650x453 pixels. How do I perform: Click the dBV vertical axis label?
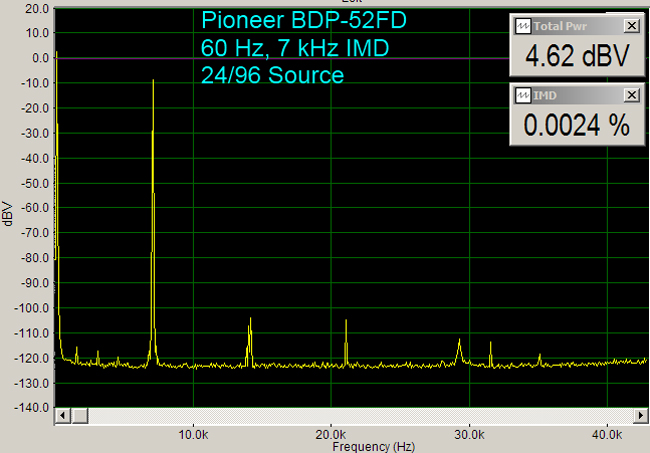(x=7, y=213)
